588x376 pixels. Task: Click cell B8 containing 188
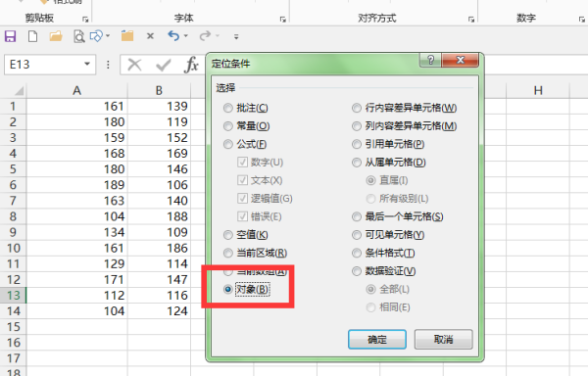[159, 216]
